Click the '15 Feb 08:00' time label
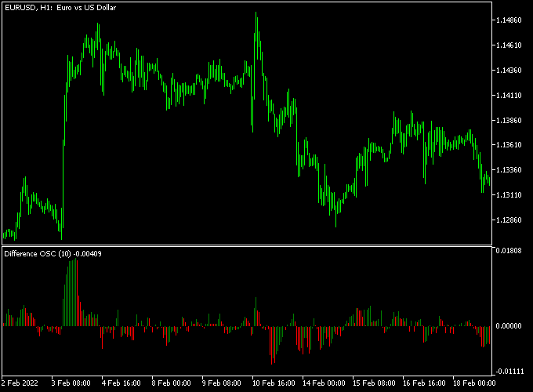The image size is (533, 392). (374, 383)
